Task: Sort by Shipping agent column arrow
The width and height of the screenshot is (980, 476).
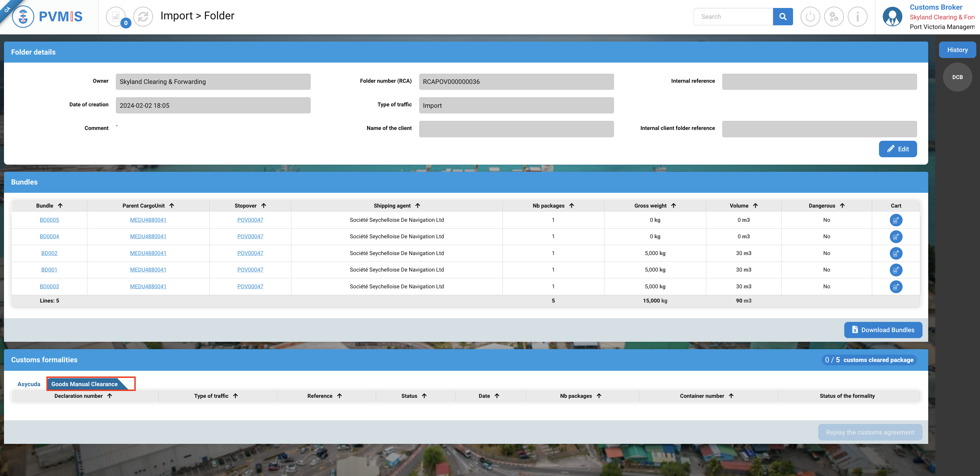Action: point(418,206)
